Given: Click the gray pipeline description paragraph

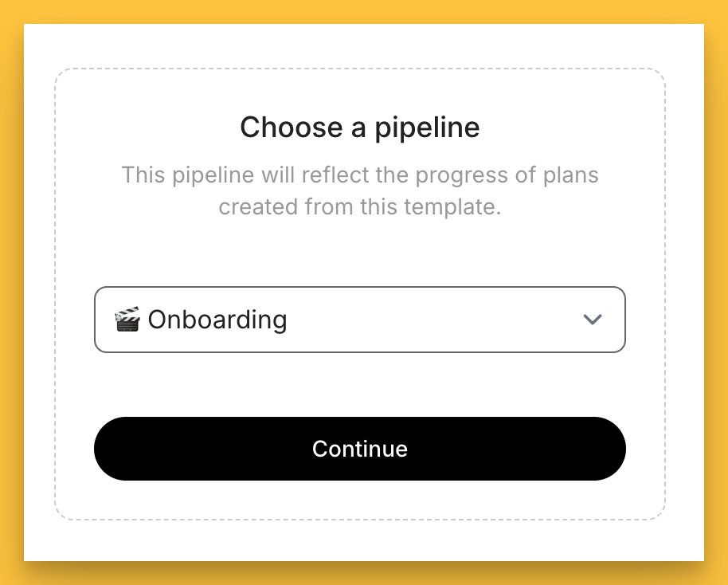Looking at the screenshot, I should 360,191.
